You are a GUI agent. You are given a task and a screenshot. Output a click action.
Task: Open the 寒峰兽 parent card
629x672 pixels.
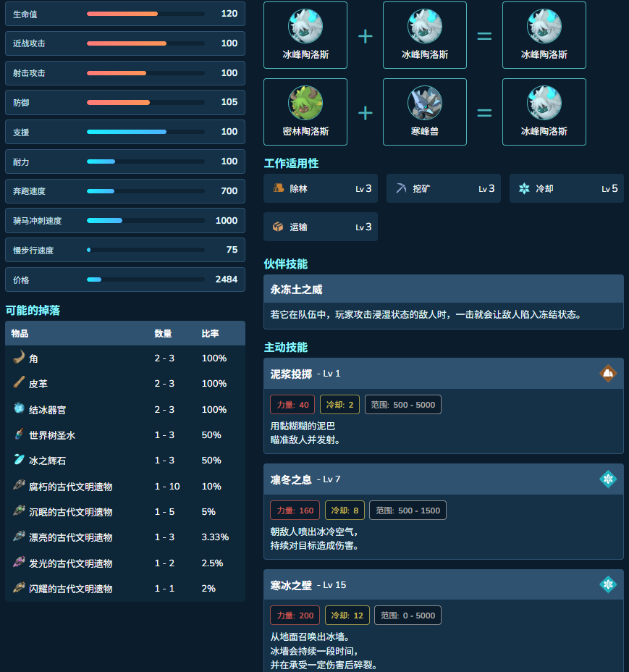(x=425, y=112)
